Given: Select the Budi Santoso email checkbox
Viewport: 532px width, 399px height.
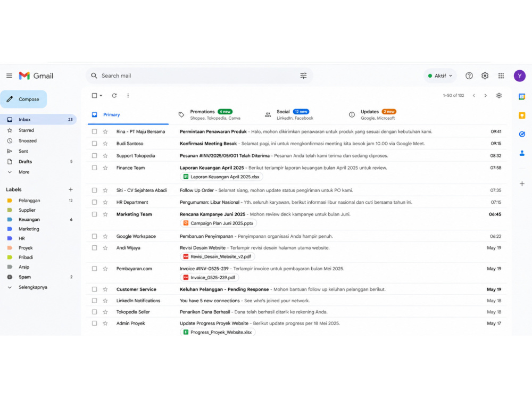Looking at the screenshot, I should tap(94, 144).
